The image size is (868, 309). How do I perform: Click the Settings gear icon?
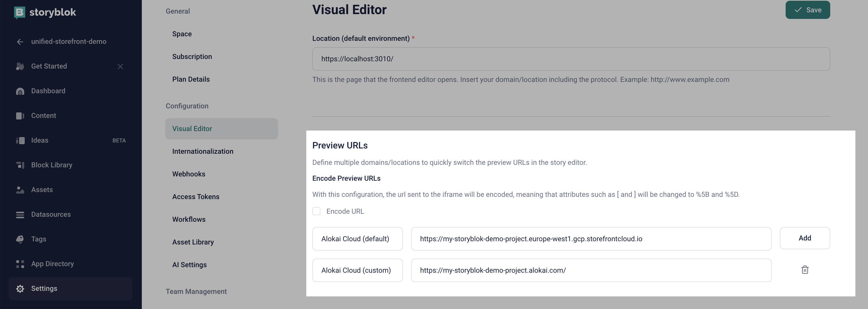[20, 288]
